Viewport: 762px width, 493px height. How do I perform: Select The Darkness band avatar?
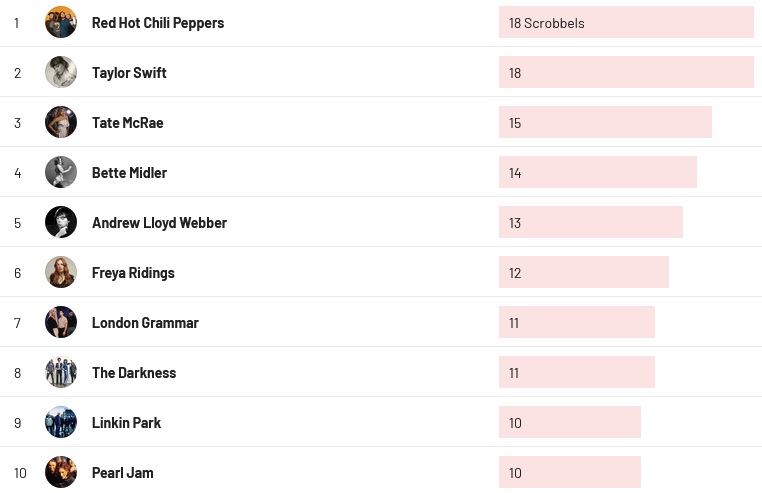61,372
